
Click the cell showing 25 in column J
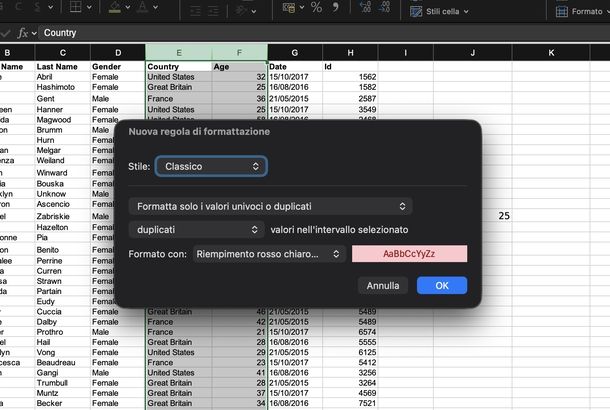(x=473, y=216)
